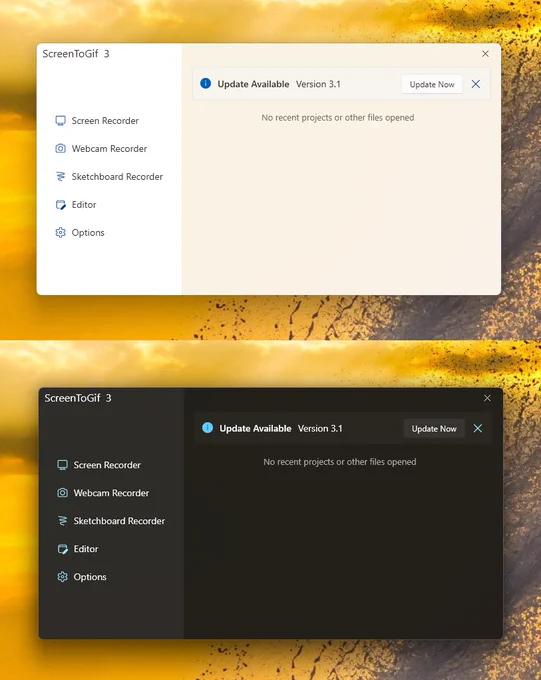Dismiss update banner in the dark window

pyautogui.click(x=478, y=428)
